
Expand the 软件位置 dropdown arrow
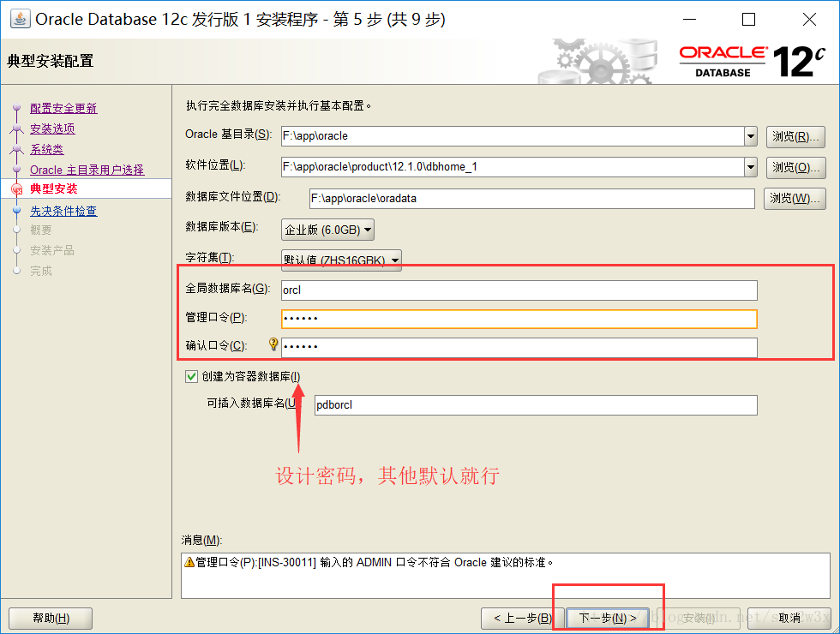(751, 167)
